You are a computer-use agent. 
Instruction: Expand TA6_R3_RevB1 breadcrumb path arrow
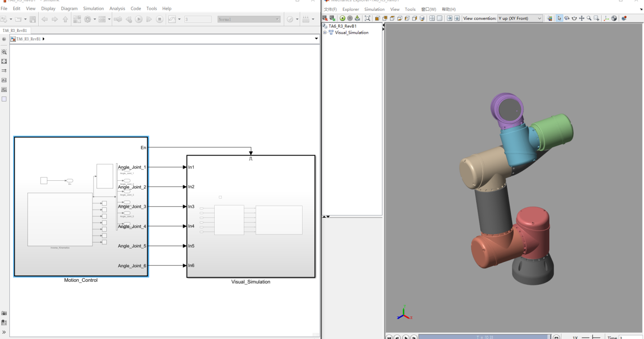click(x=43, y=39)
